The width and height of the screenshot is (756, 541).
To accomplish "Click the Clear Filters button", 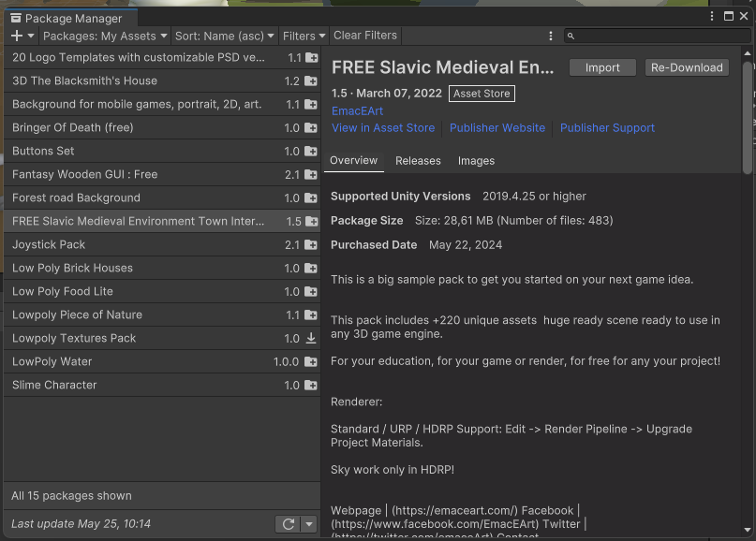I will [x=365, y=36].
